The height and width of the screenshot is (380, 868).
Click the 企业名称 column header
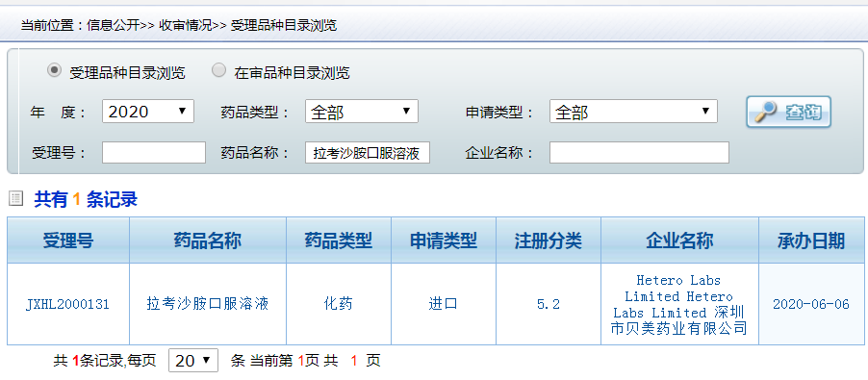(x=679, y=241)
